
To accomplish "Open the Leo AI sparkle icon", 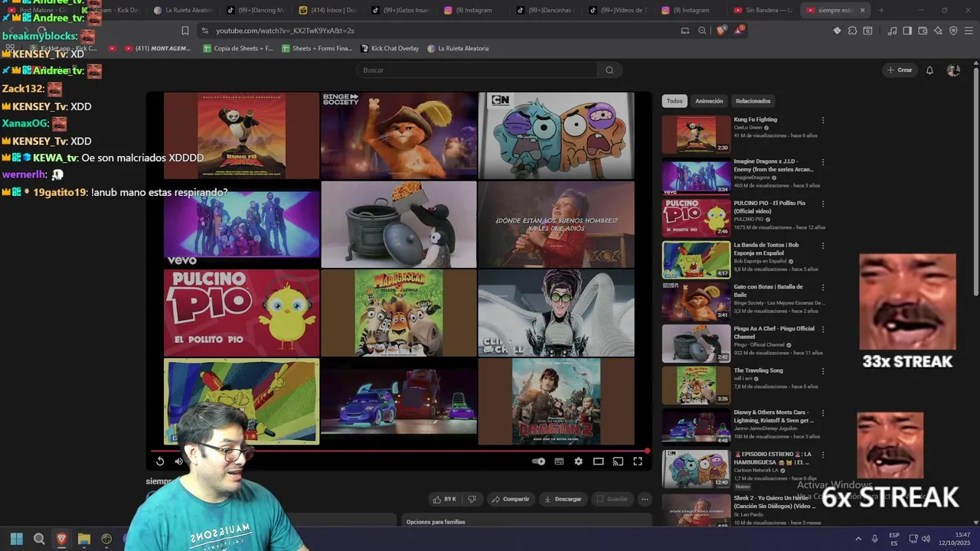I will click(938, 31).
